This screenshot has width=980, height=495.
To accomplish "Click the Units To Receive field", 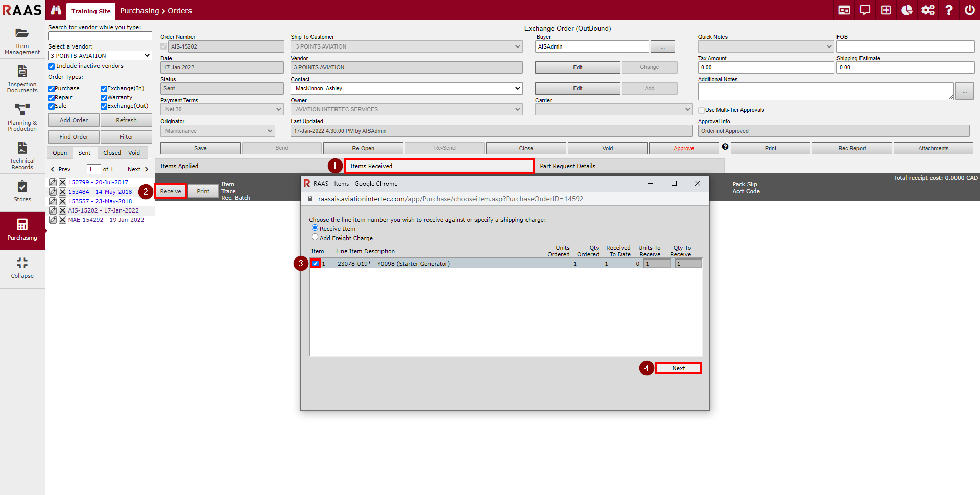I will pyautogui.click(x=657, y=264).
